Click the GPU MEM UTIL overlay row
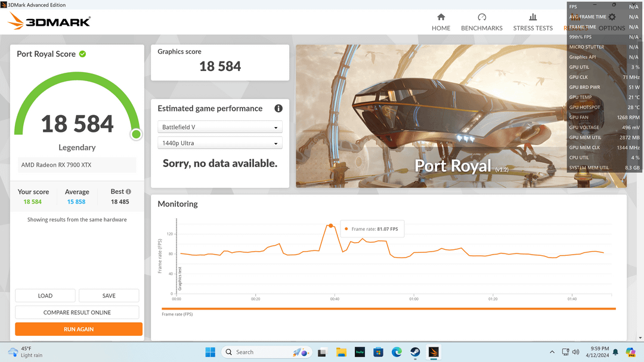644x362 pixels. 604,137
